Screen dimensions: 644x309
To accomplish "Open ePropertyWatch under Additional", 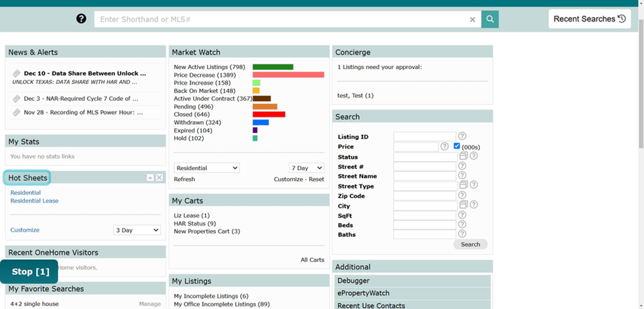I will click(412, 293).
